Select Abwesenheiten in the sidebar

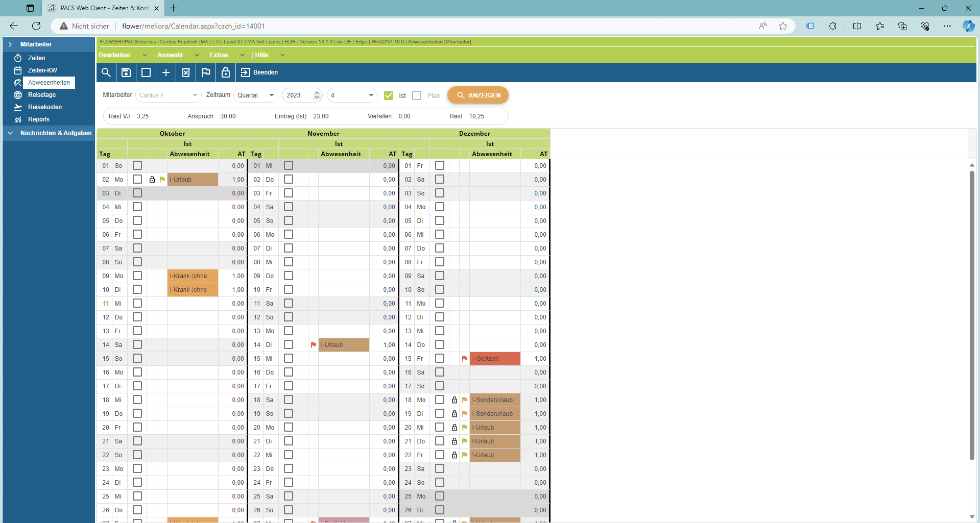[x=49, y=83]
